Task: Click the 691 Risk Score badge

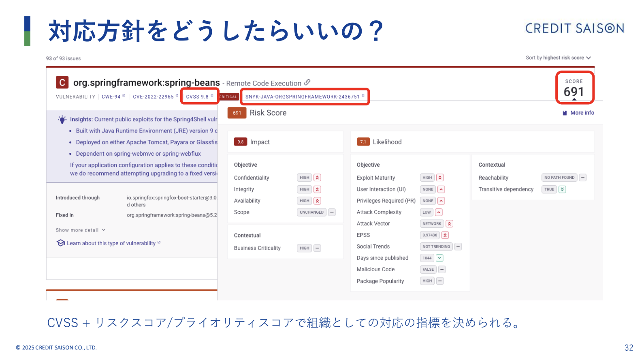Action: tap(237, 113)
